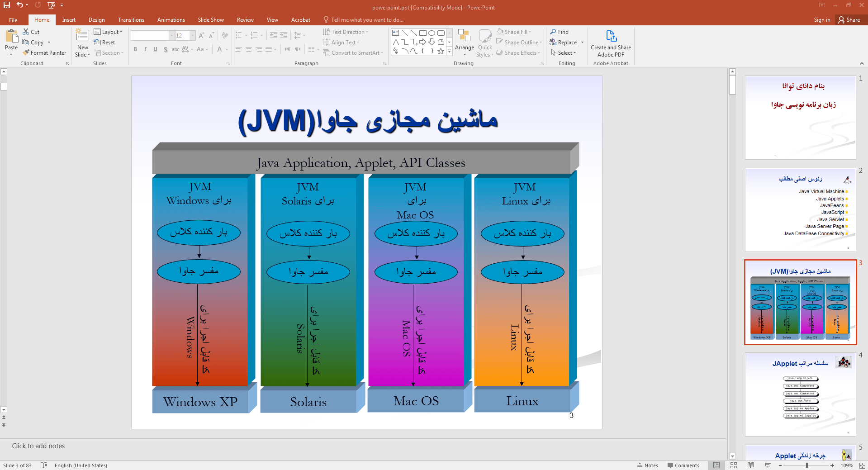Click the Copy icon
Image resolution: width=868 pixels, height=470 pixels.
click(x=26, y=42)
